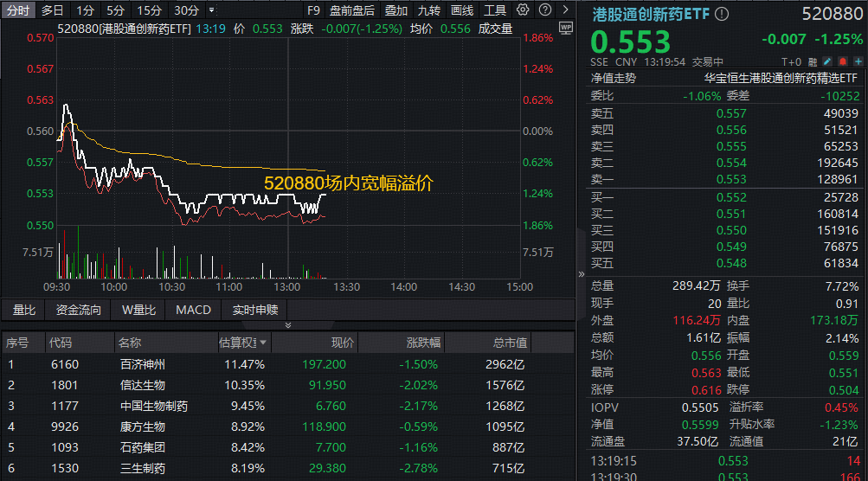Select the 百济神州 row in holdings

(x=142, y=364)
